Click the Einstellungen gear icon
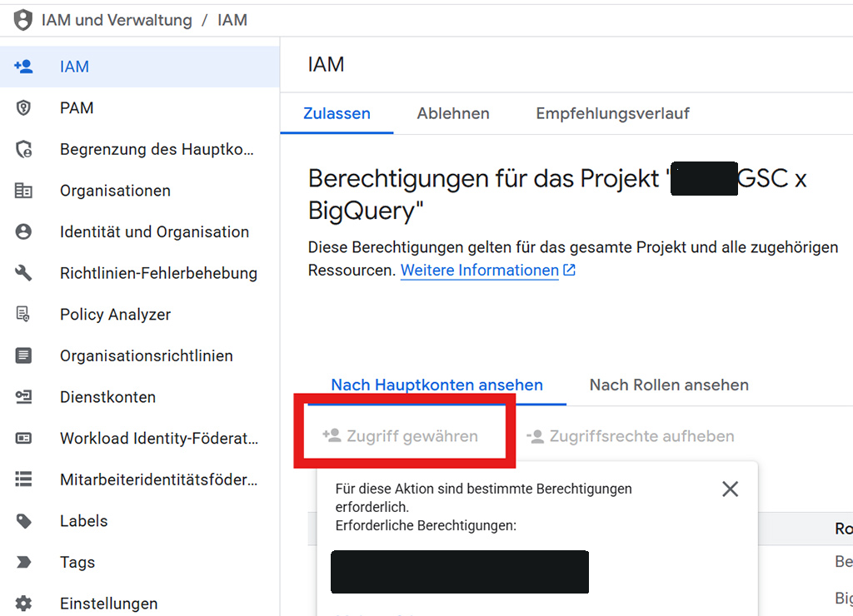Screen dimensions: 853x616 (x=23, y=603)
